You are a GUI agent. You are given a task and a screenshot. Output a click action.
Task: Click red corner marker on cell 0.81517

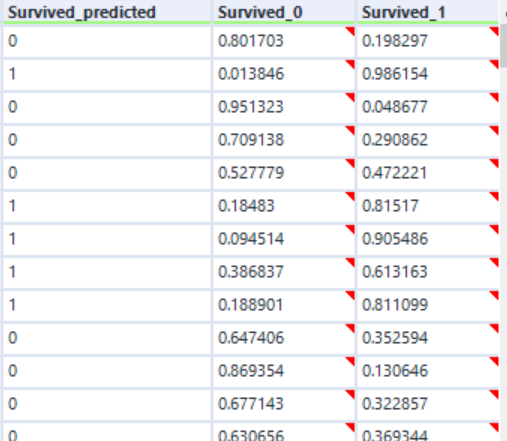point(494,196)
